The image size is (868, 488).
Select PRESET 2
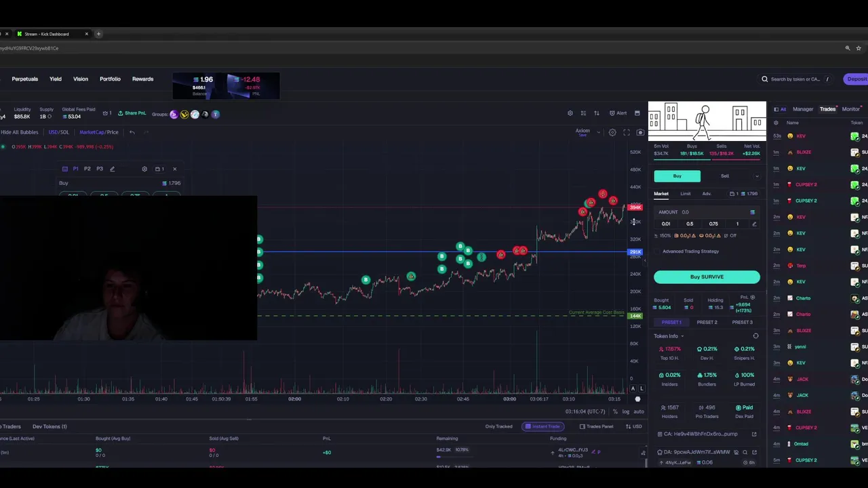(707, 323)
